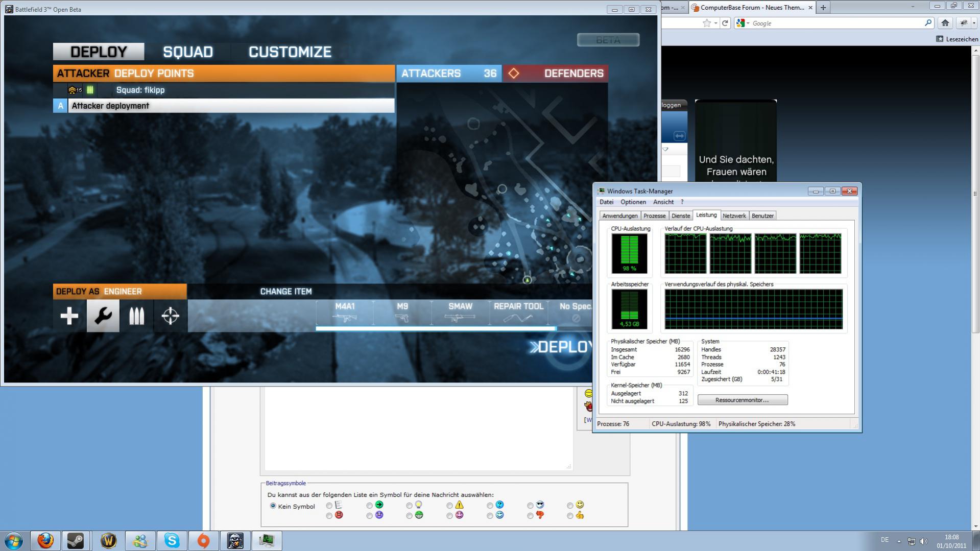Image resolution: width=980 pixels, height=551 pixels.
Task: Open the Datei menu in Task Manager
Action: coord(606,202)
